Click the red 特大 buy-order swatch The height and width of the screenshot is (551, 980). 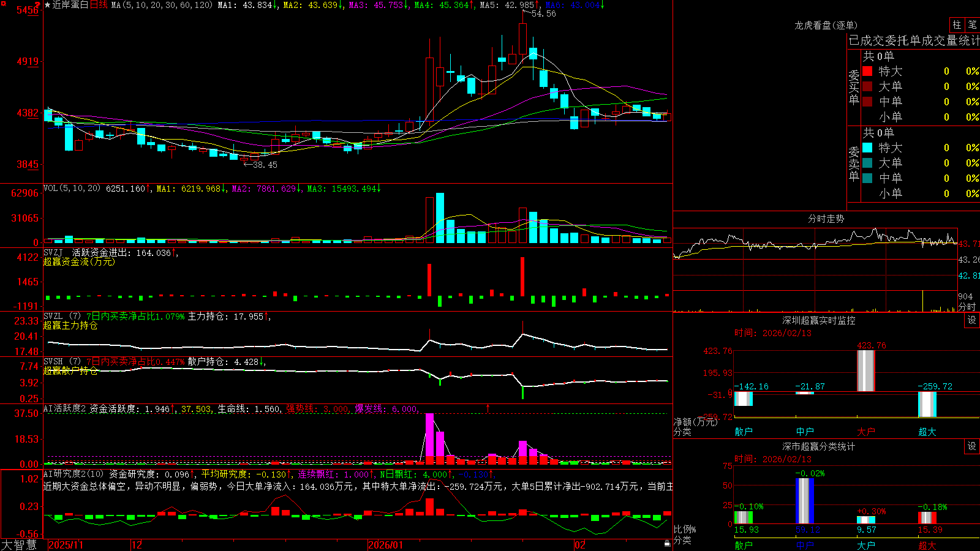point(867,71)
